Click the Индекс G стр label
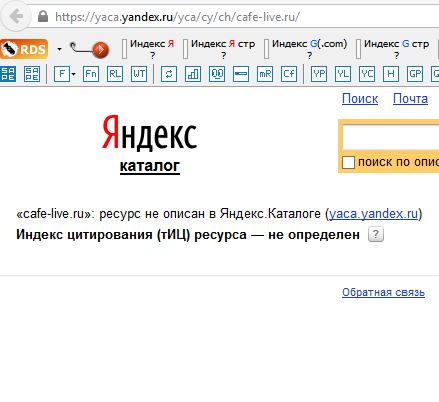Screen dimensions: 439x402 click(x=396, y=44)
